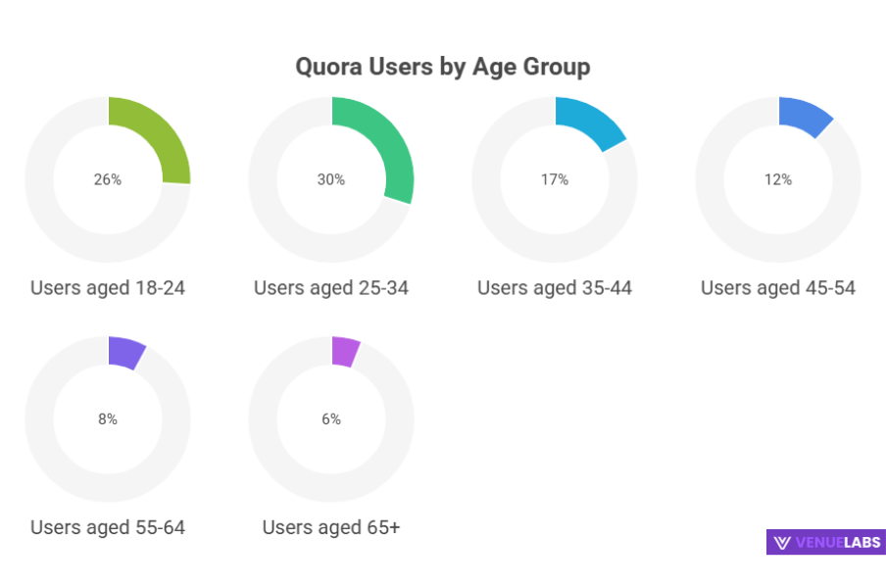Click the VenueLabs logo icon
The width and height of the screenshot is (886, 588).
coord(782,542)
